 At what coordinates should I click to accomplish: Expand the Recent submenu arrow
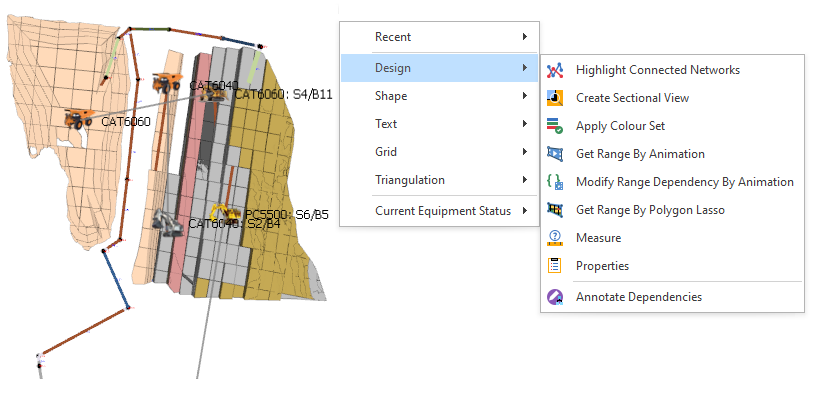tap(525, 37)
